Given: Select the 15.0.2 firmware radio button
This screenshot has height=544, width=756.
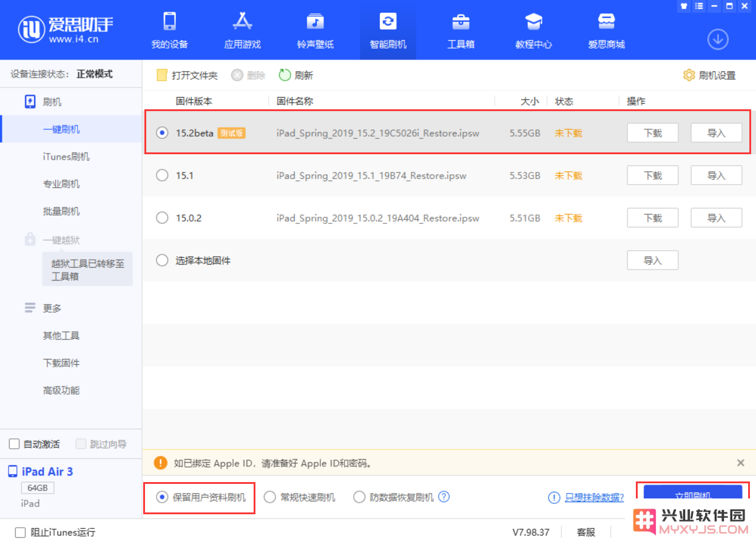Looking at the screenshot, I should (162, 218).
